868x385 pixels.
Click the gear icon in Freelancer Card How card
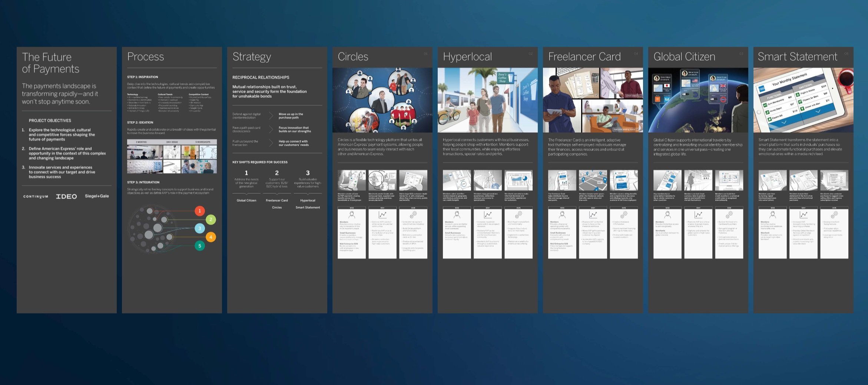[x=624, y=214]
